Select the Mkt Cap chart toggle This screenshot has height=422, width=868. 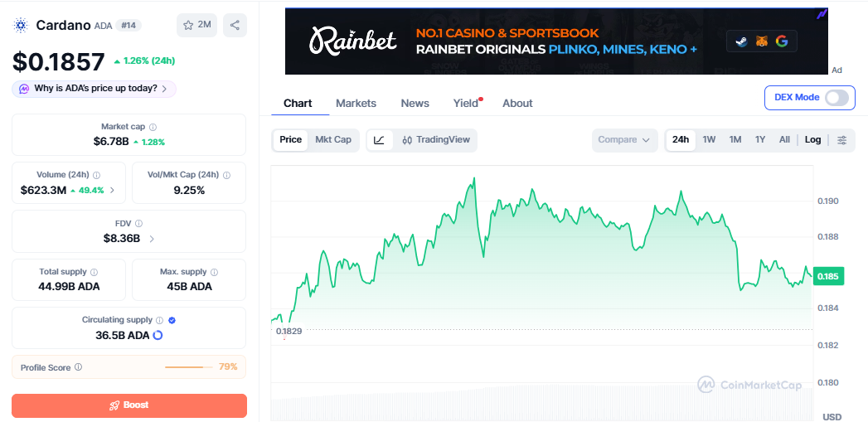333,140
